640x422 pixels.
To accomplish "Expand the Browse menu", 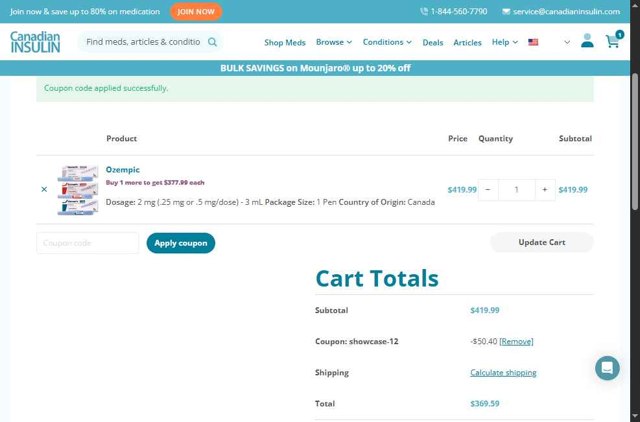I will point(334,42).
